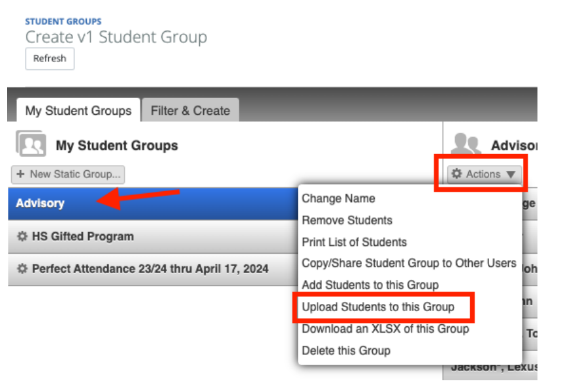Open the Actions dropdown
Viewport: 576px width, 392px height.
[485, 174]
